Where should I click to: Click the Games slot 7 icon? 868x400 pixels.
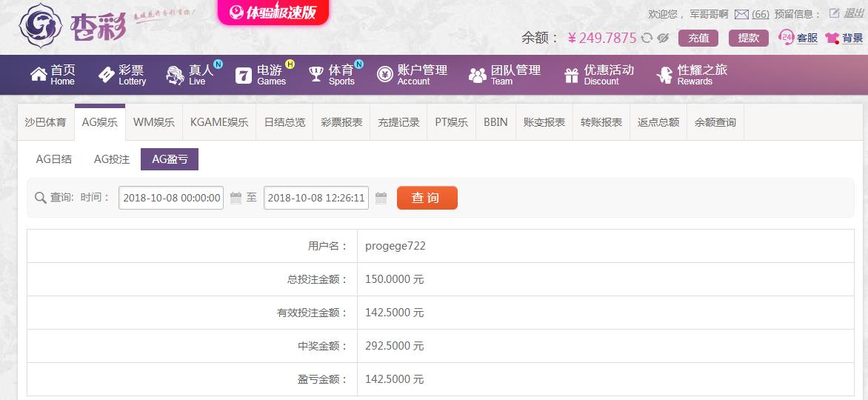click(x=244, y=75)
